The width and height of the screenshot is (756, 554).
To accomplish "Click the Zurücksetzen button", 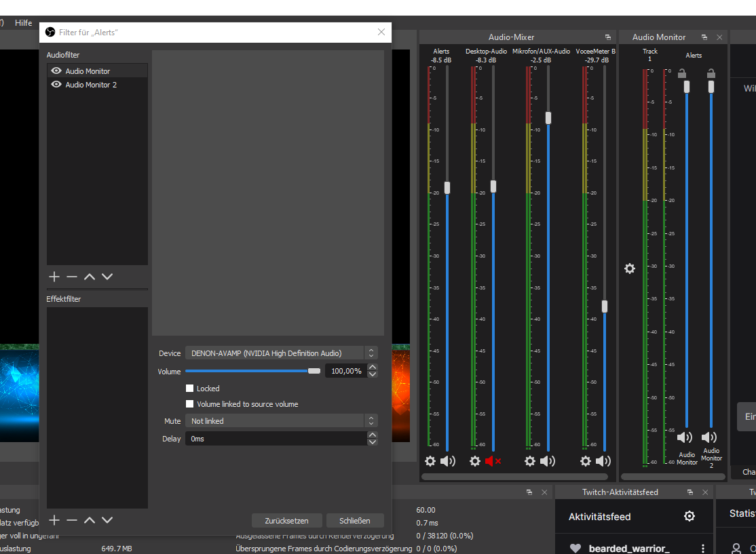I will tap(286, 521).
